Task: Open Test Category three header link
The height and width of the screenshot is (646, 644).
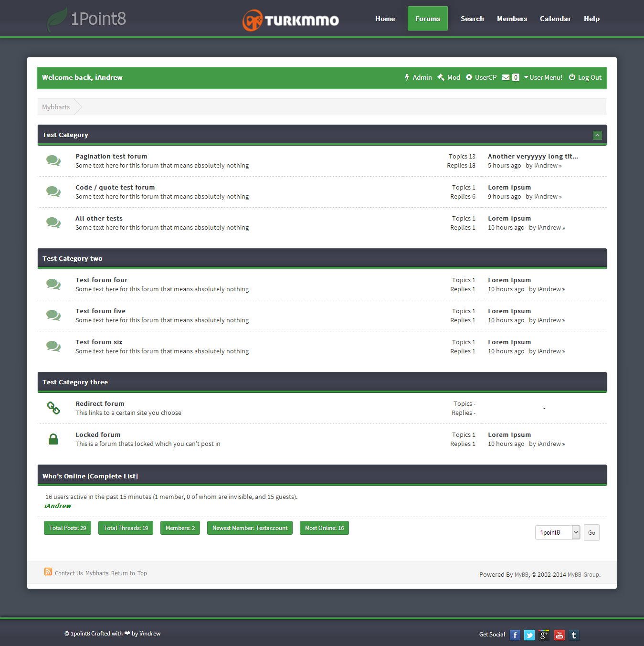Action: coord(75,382)
